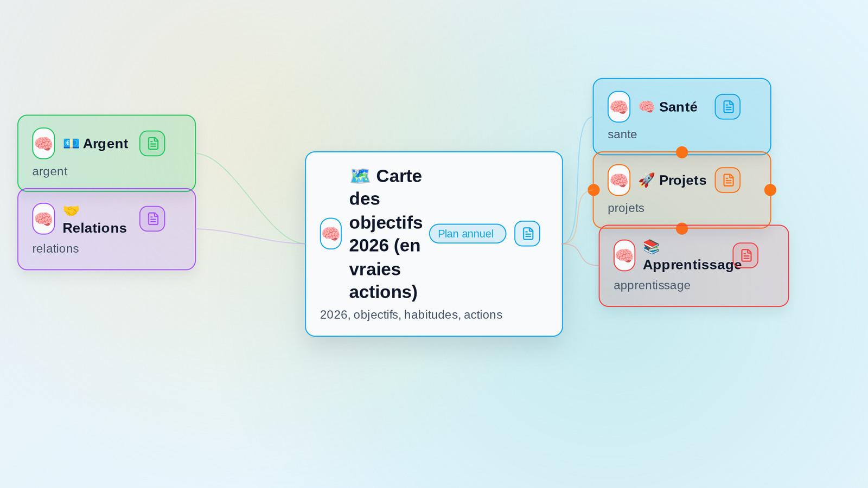868x488 pixels.
Task: Open the notes icon on the central objectives node
Action: coord(527,233)
